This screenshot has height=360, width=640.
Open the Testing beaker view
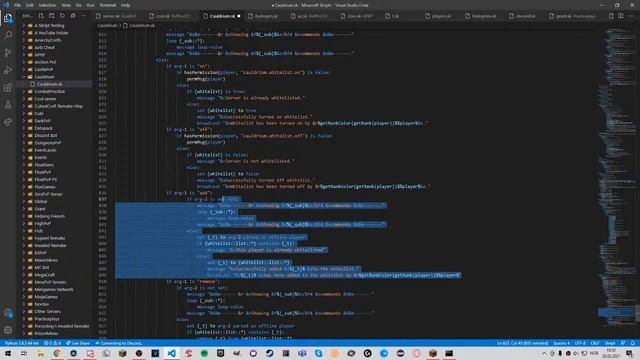tap(8, 105)
